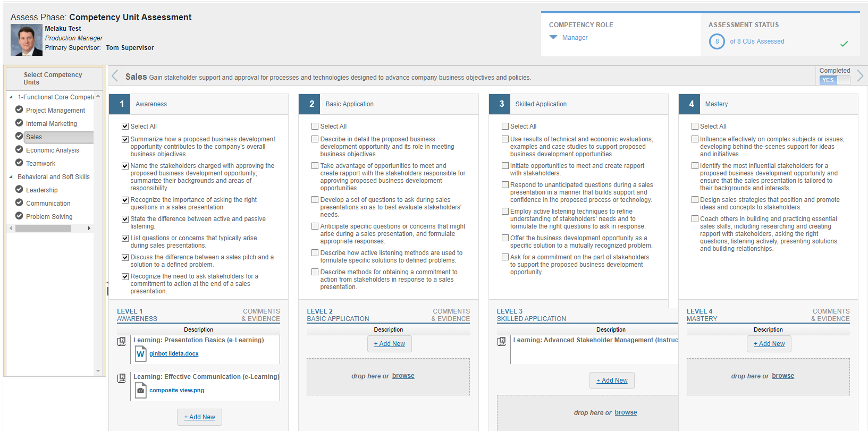Click browse link in Level 2 drop area
This screenshot has width=868, height=431.
(x=403, y=376)
